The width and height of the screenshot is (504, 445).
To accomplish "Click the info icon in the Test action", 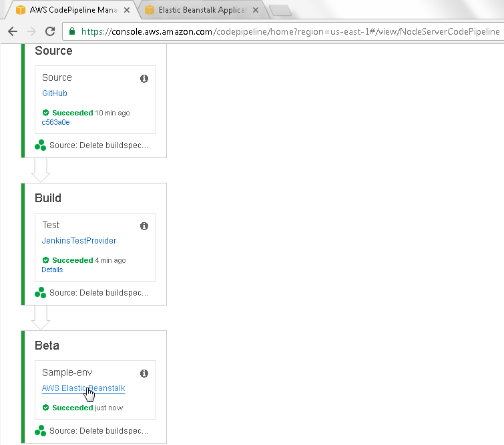I will coord(144,226).
